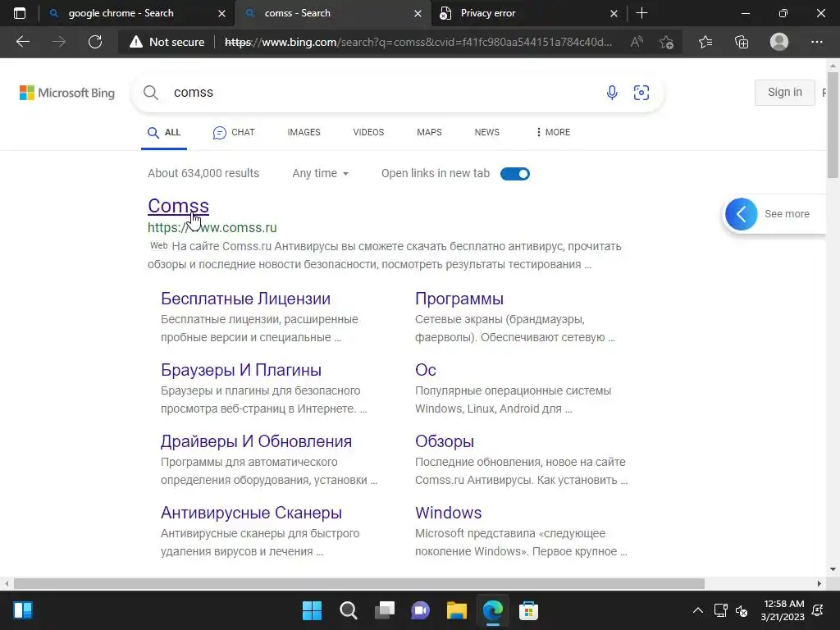Select the ALL results tab
The height and width of the screenshot is (630, 840).
coord(164,132)
